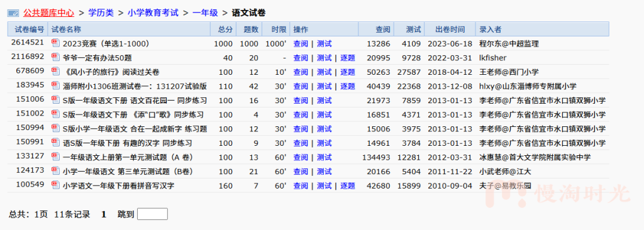Click the question bank icon beside 公共题库中心
644x230 pixels.
pos(13,14)
